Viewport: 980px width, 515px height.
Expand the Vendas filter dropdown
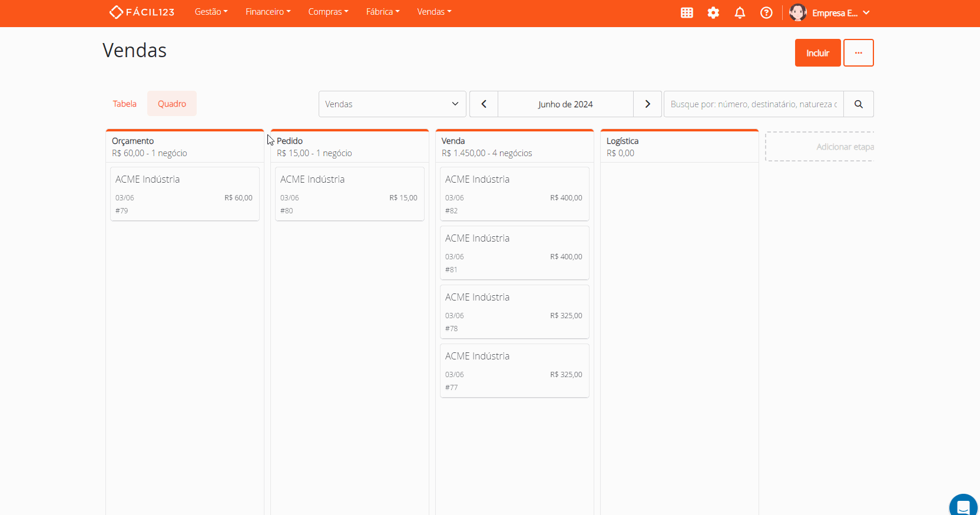392,104
